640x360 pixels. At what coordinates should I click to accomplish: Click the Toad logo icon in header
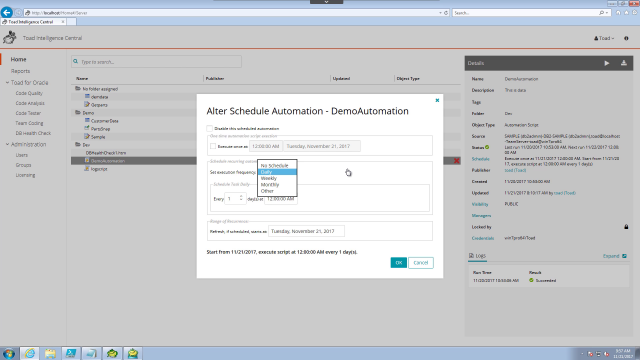point(10,38)
